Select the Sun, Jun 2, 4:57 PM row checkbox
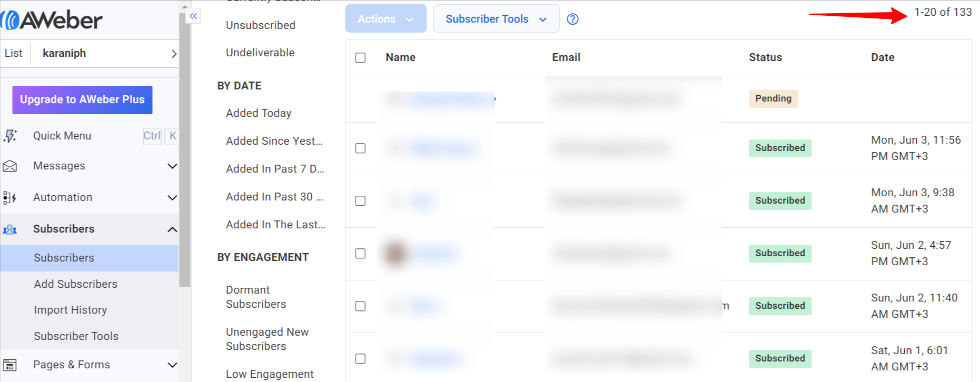 (x=360, y=254)
